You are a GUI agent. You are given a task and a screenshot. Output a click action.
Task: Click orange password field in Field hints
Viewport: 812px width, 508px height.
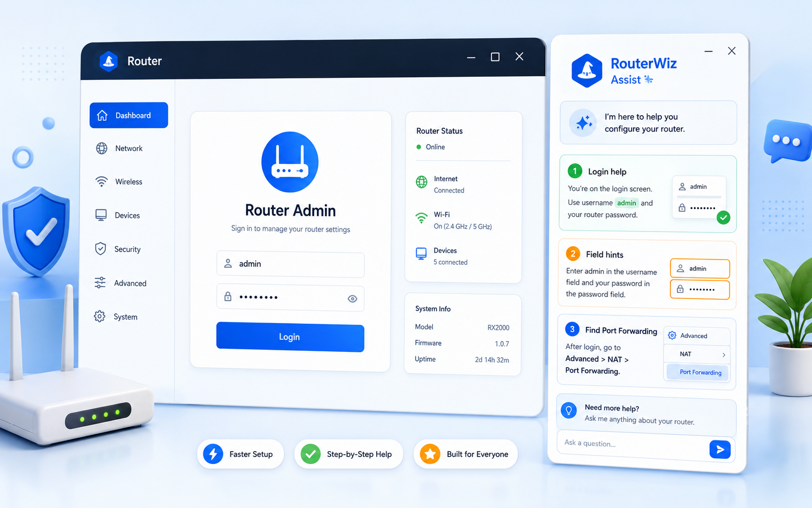tap(700, 289)
